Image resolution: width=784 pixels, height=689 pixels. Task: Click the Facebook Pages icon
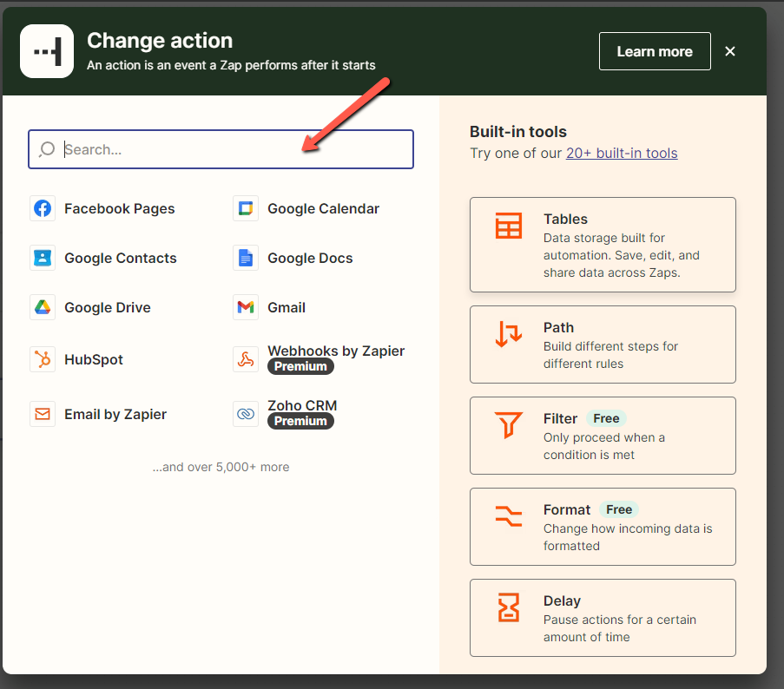coord(43,208)
